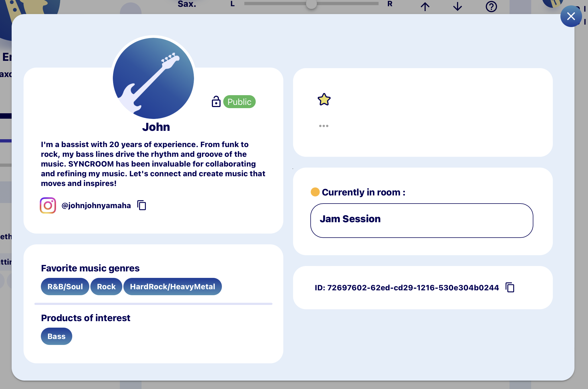
Task: Click the green Public status badge
Action: pyautogui.click(x=239, y=102)
